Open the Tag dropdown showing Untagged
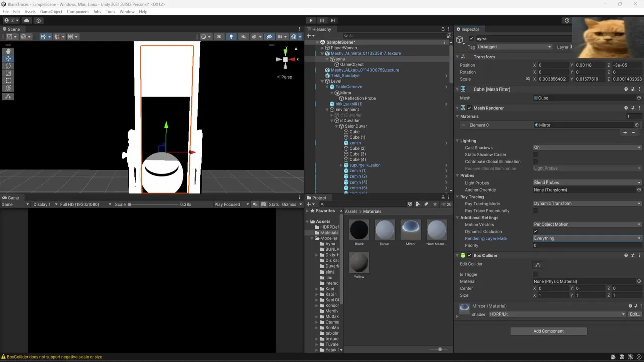Image resolution: width=644 pixels, height=362 pixels. coord(514,47)
